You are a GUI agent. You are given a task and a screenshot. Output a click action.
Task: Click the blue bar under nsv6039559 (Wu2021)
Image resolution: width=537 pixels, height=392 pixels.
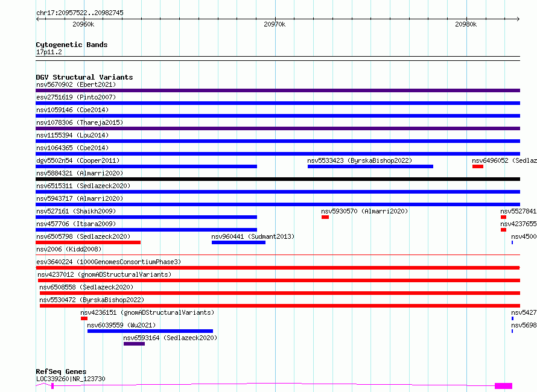coord(150,331)
